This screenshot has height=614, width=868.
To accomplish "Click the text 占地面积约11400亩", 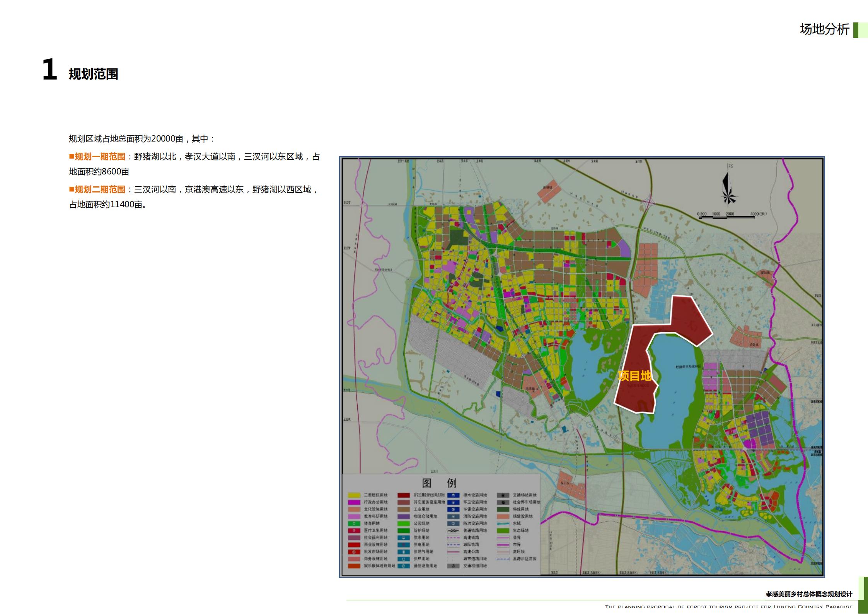I will (x=108, y=205).
